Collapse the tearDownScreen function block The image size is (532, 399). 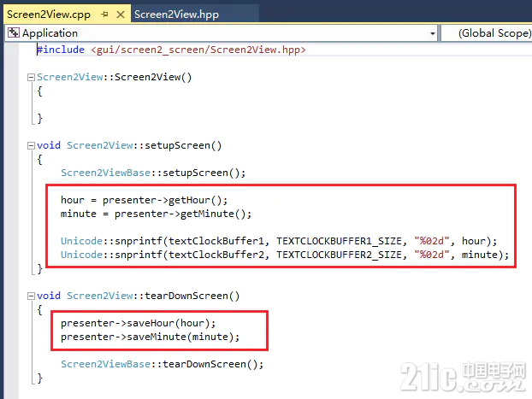tap(31, 296)
